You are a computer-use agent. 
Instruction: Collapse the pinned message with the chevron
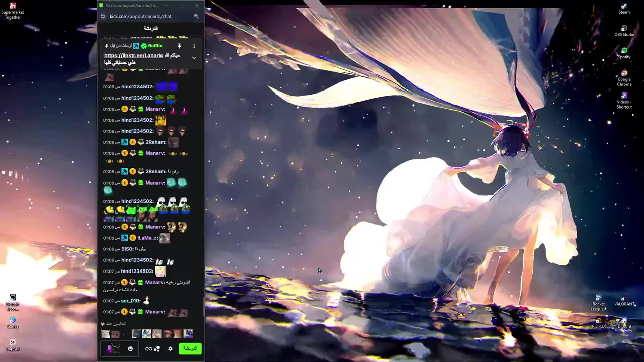194,58
